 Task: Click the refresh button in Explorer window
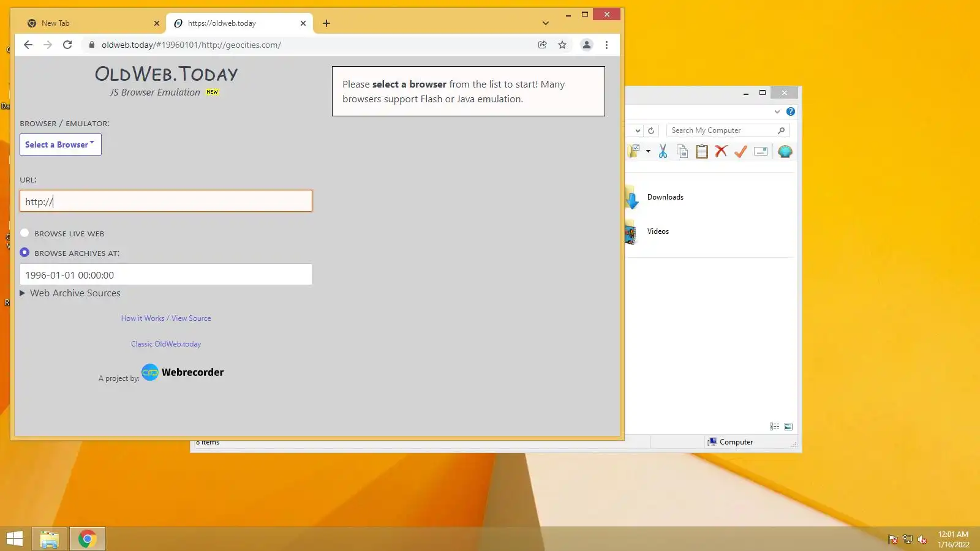pyautogui.click(x=651, y=130)
